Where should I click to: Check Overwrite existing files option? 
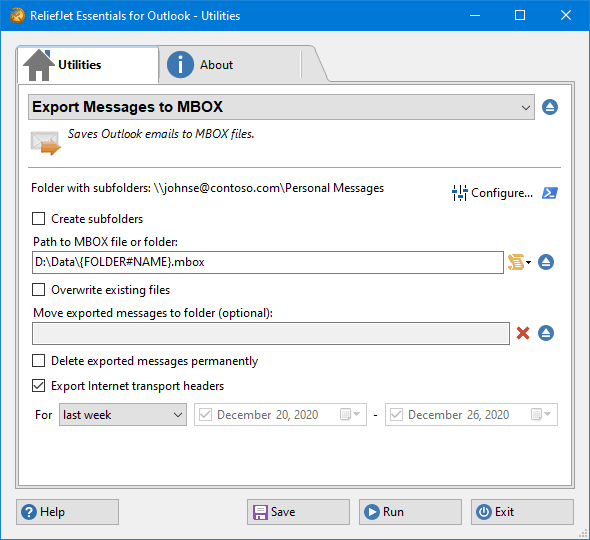[38, 290]
